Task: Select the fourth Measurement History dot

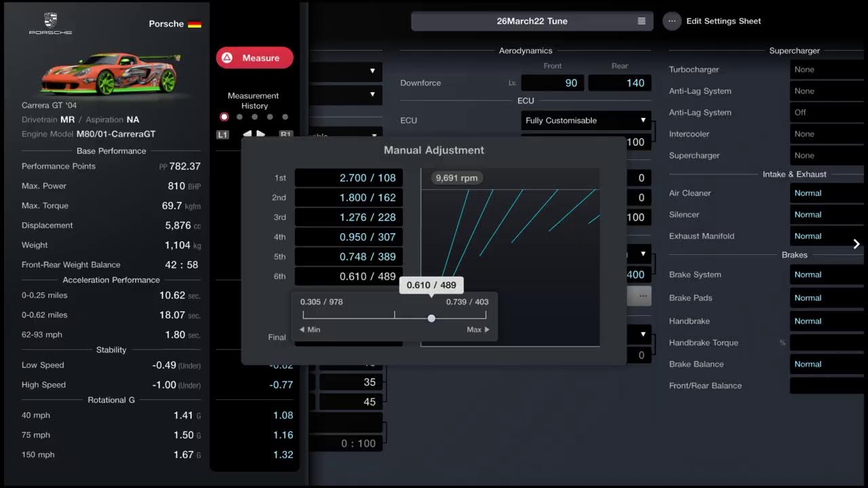Action: pos(270,117)
